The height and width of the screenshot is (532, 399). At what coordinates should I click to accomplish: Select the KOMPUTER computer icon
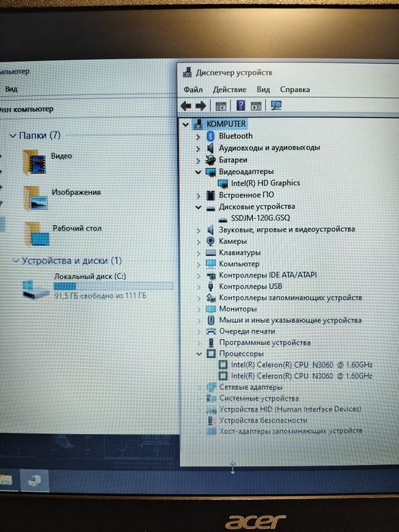198,124
